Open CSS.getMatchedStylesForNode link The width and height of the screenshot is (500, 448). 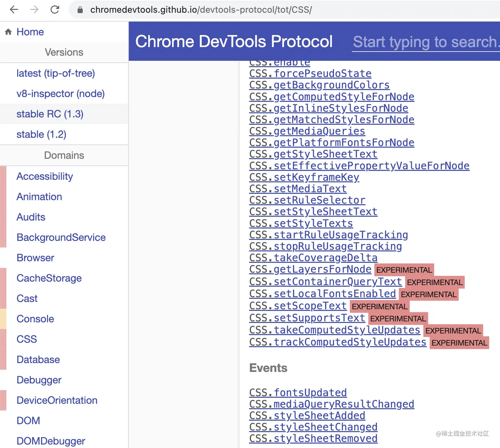332,119
